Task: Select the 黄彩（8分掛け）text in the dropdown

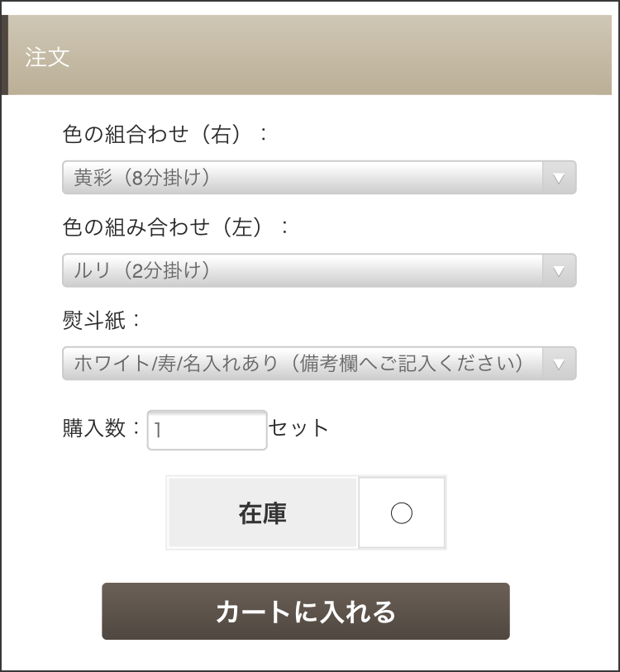Action: (x=142, y=178)
